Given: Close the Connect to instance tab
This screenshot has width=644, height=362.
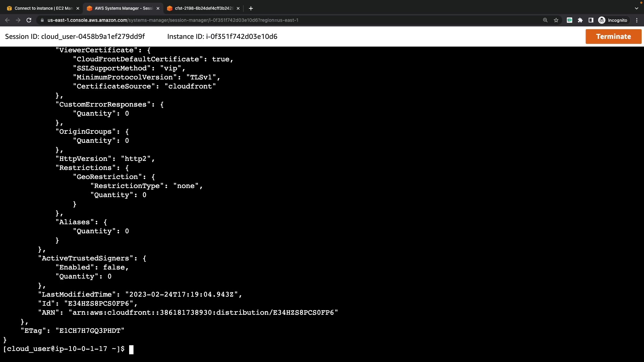Looking at the screenshot, I should 78,8.
